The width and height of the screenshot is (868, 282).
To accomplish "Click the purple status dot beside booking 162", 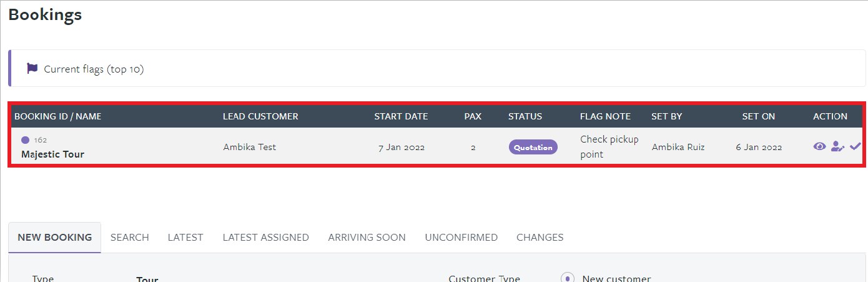I will tap(25, 140).
